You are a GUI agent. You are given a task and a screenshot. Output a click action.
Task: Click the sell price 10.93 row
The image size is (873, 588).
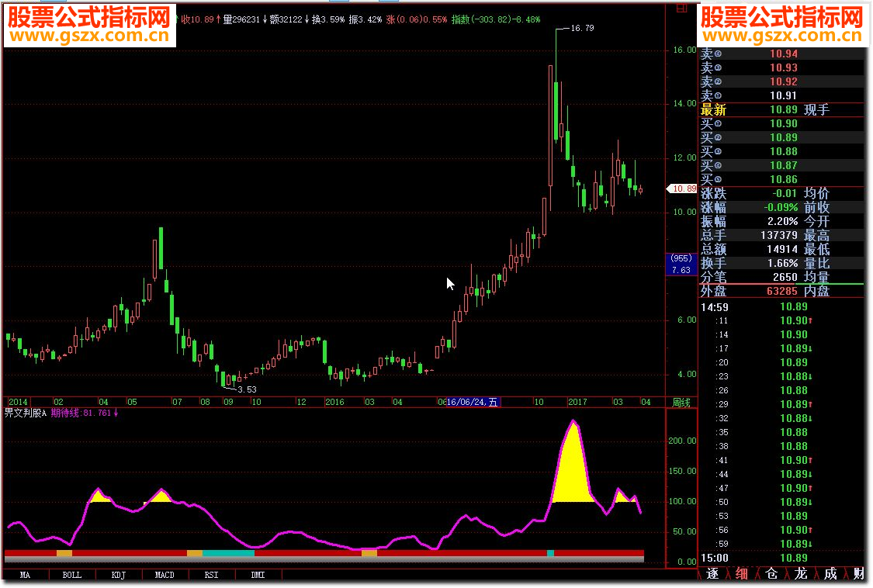pyautogui.click(x=781, y=68)
